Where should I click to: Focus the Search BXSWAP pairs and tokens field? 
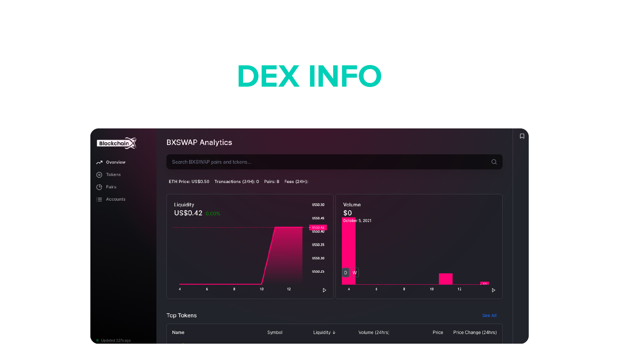click(334, 162)
